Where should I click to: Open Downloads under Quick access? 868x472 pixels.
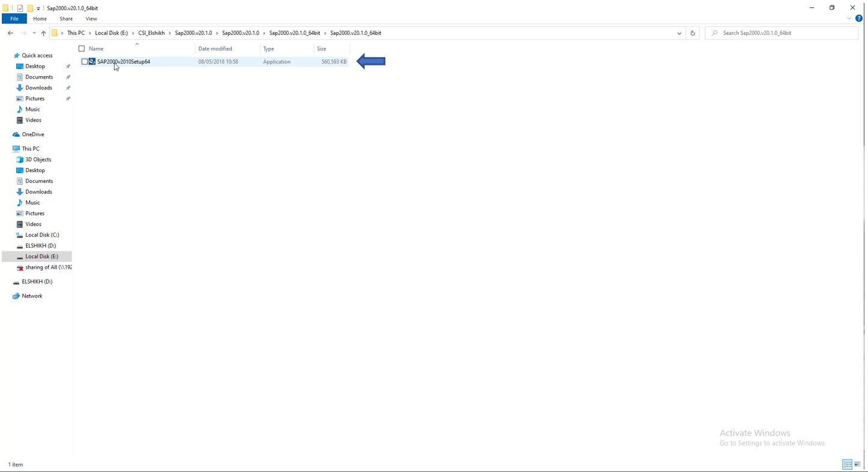click(x=38, y=88)
